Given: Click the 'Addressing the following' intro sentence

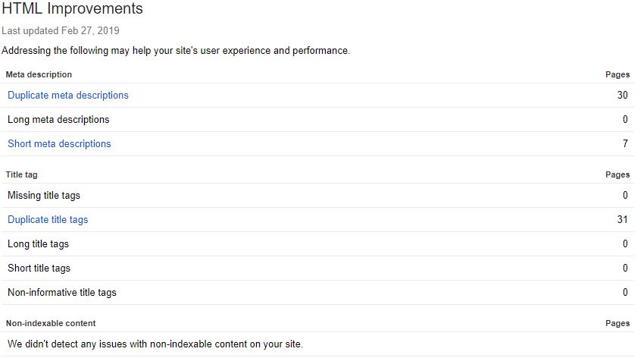Looking at the screenshot, I should click(x=176, y=51).
